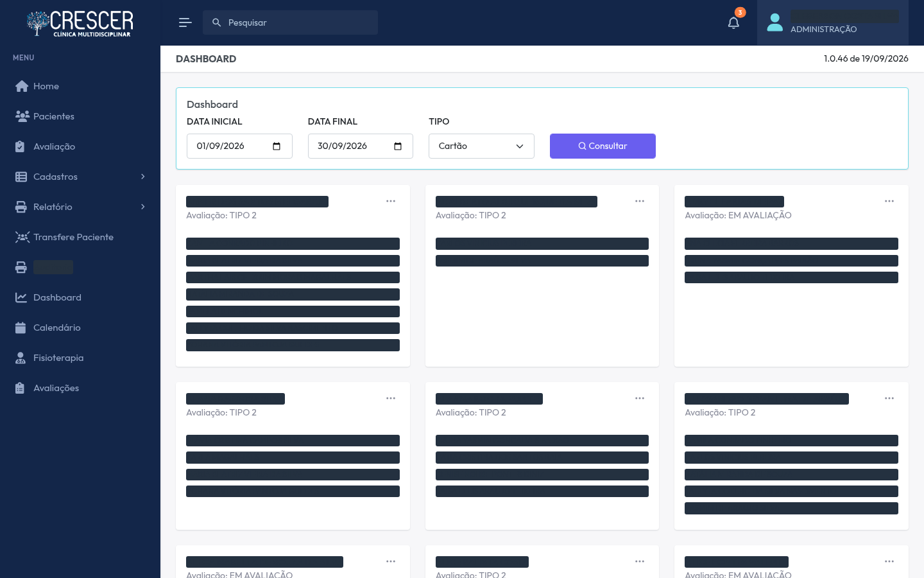Image resolution: width=924 pixels, height=578 pixels.
Task: Click the redacted title of top-left card
Action: tap(257, 202)
